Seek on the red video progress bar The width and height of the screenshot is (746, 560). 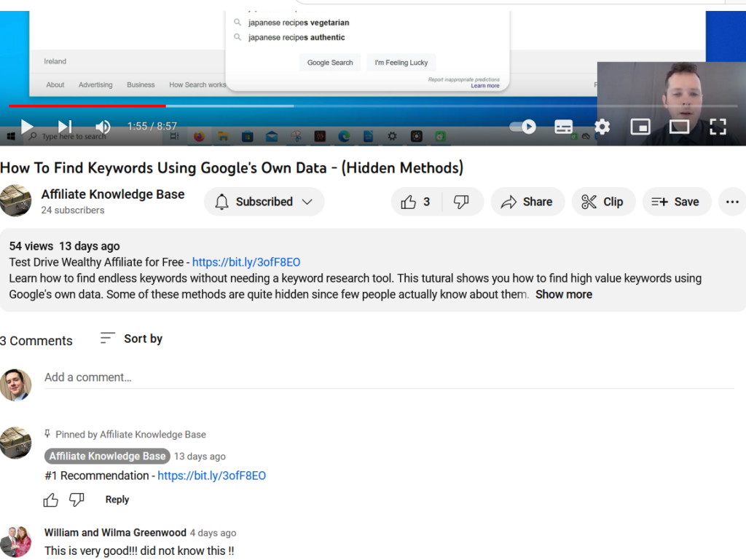pos(87,106)
